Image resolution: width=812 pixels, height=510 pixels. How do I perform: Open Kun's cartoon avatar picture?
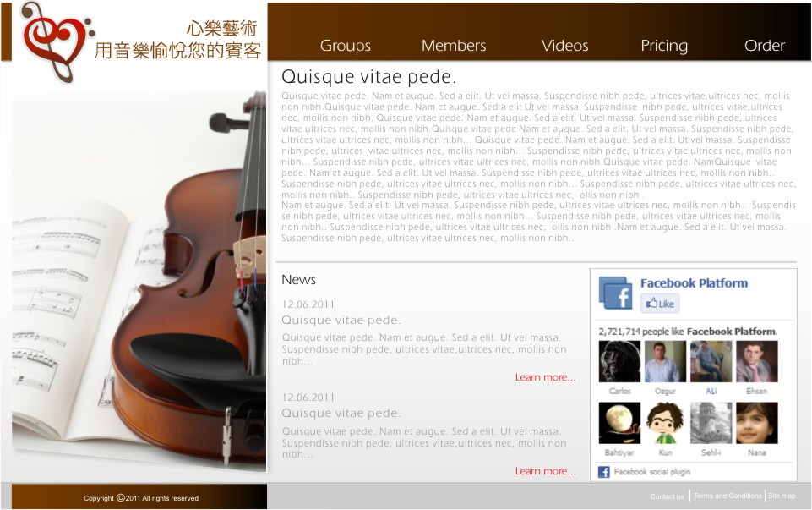point(666,423)
